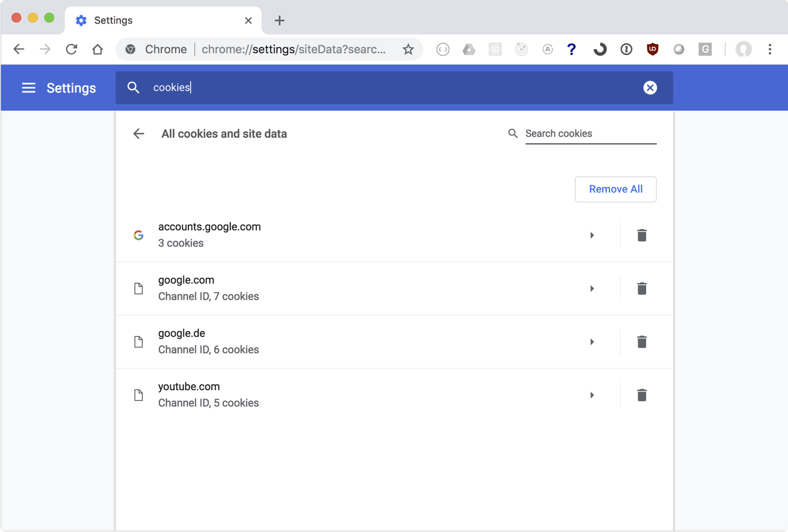This screenshot has height=532, width=788.
Task: Open a new tab with plus button
Action: click(x=279, y=20)
